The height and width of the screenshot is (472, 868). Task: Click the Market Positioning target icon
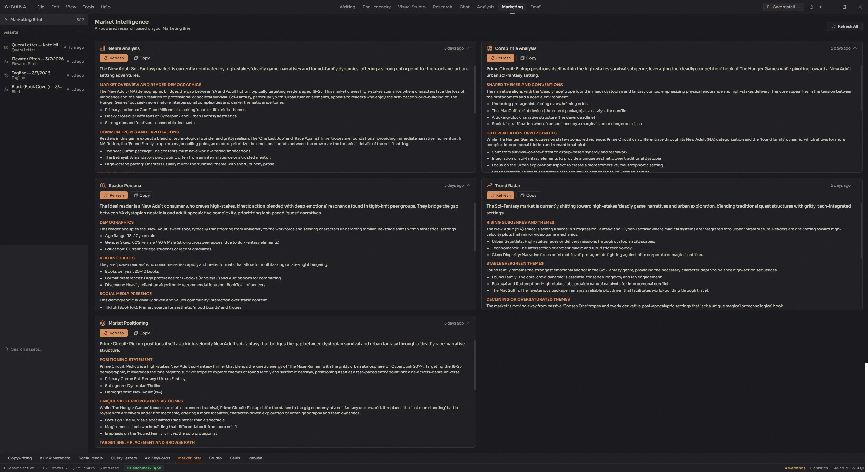click(x=103, y=323)
